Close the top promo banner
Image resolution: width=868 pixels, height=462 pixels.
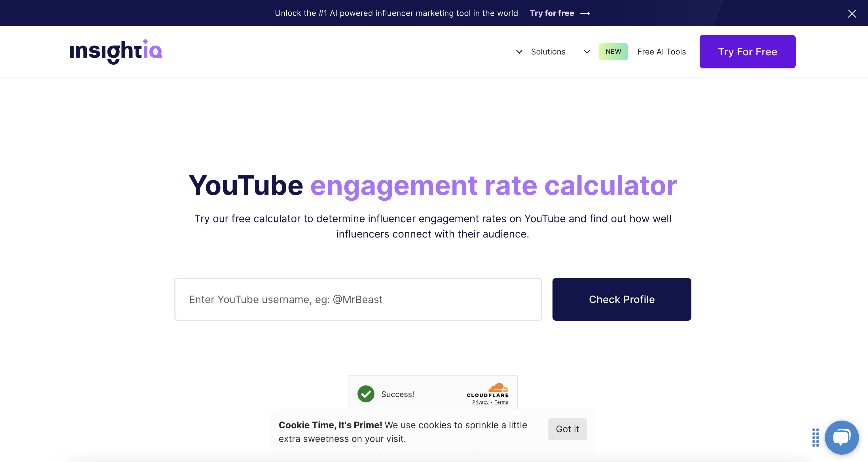coord(852,14)
